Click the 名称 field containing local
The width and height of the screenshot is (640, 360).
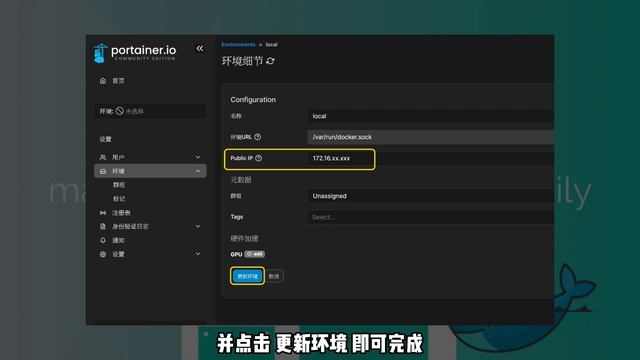coord(430,116)
